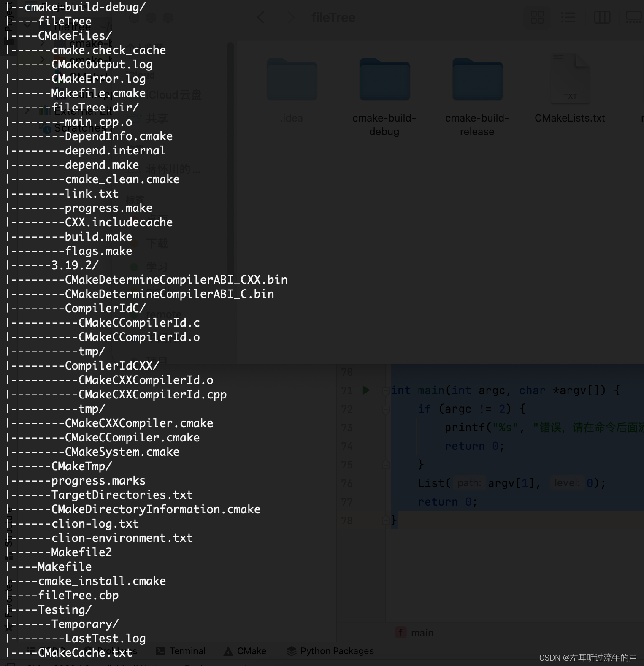
Task: Open the cmake-build-release folder icon in Finder
Action: pos(477,79)
